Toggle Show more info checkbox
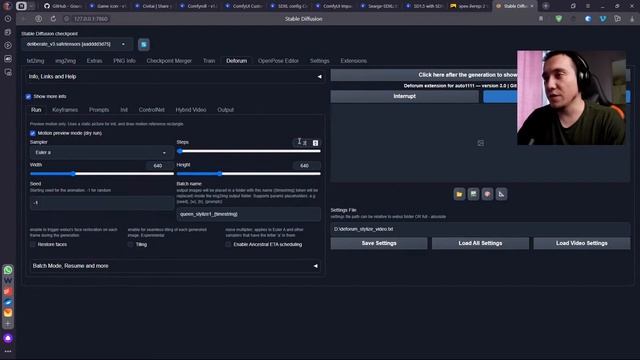This screenshot has width=640, height=360. (x=28, y=97)
